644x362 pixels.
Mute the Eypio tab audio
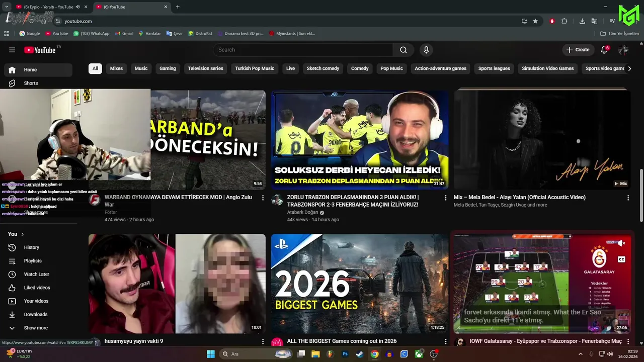tap(78, 7)
